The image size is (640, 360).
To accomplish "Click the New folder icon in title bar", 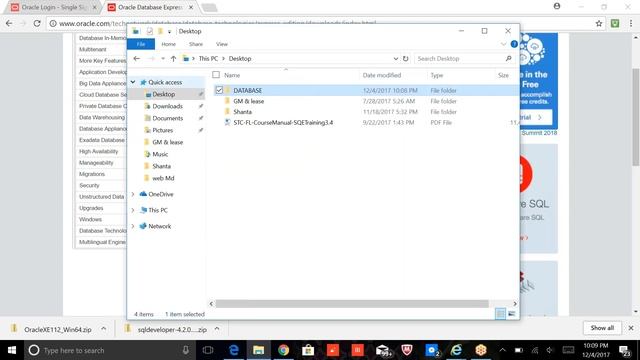I will [160, 31].
